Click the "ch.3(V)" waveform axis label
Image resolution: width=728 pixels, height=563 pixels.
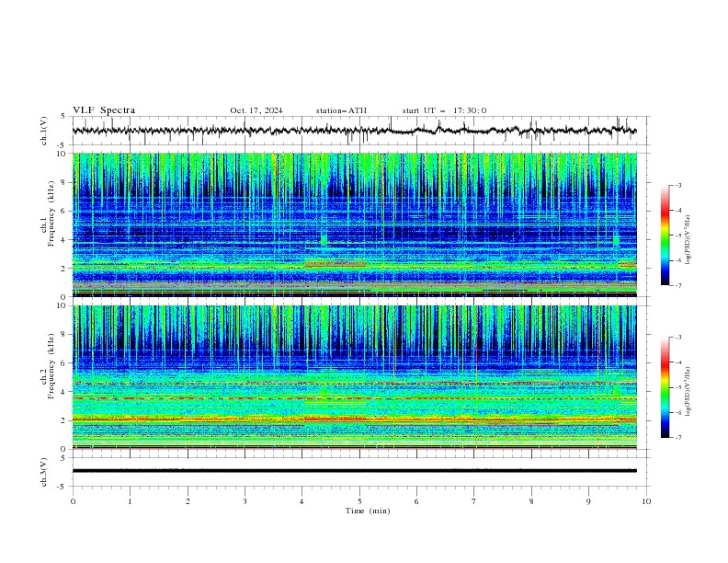coord(44,472)
